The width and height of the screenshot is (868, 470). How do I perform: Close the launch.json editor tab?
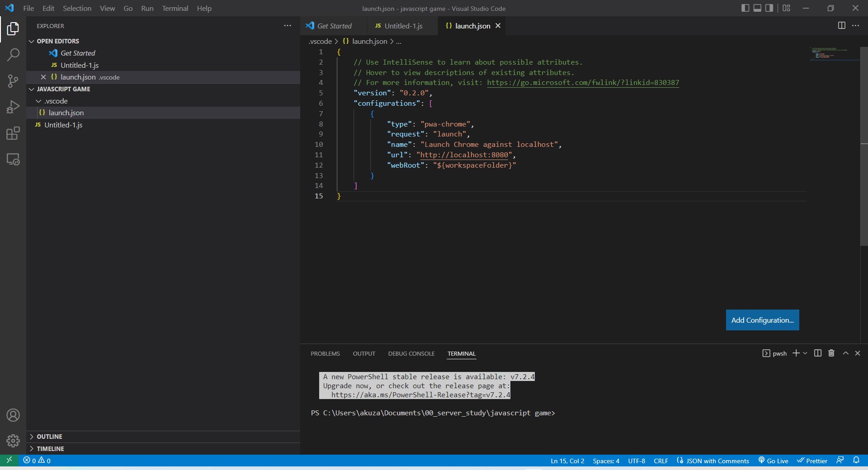tap(498, 26)
